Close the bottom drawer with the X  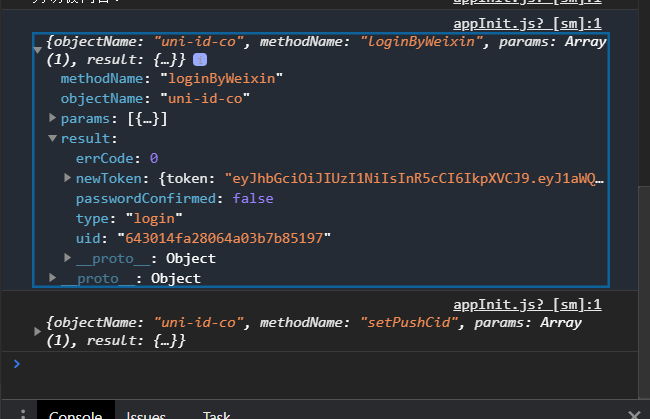point(632,414)
